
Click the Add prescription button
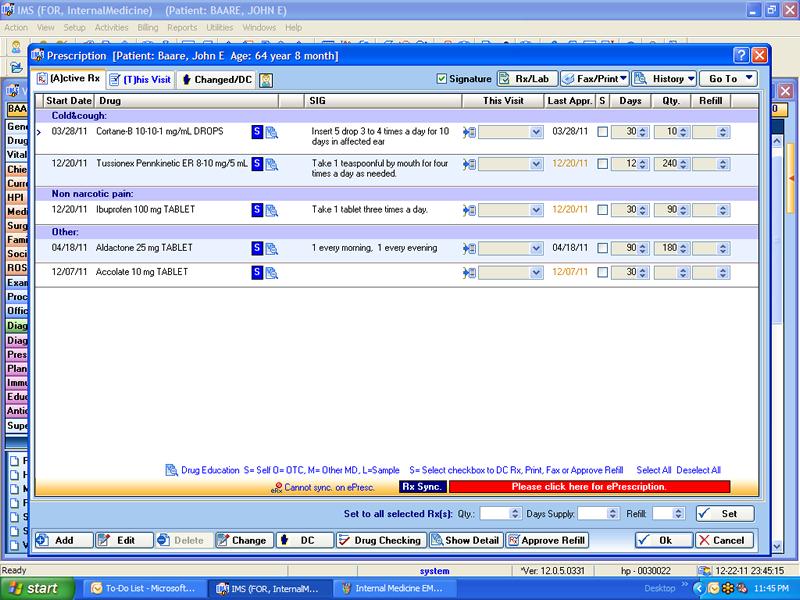tap(63, 540)
